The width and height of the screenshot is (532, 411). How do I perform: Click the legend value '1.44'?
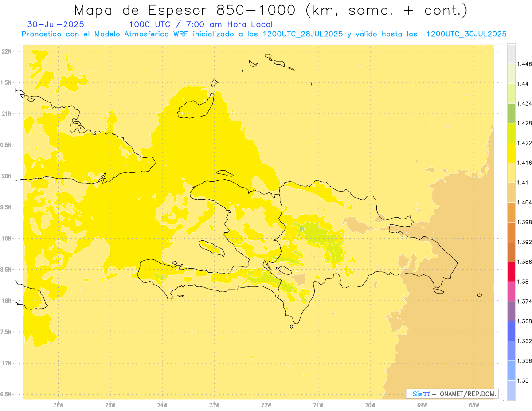pos(523,83)
